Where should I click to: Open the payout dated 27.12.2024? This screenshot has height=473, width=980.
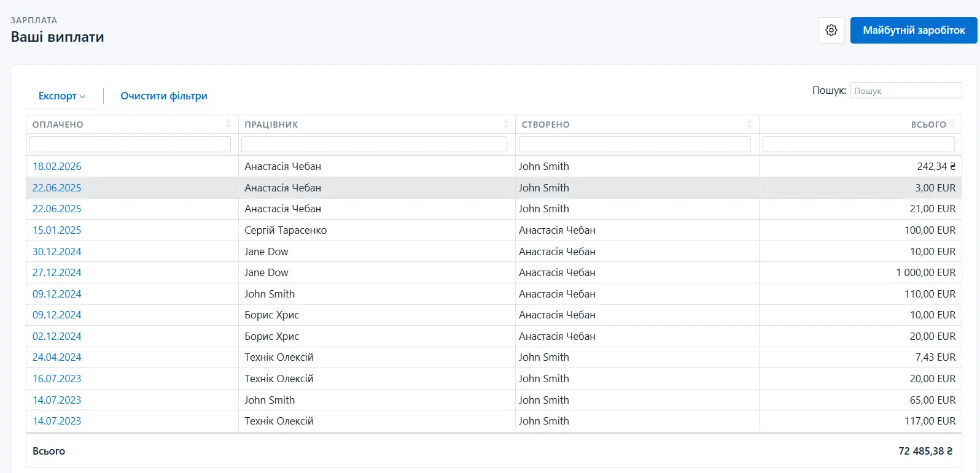(56, 272)
